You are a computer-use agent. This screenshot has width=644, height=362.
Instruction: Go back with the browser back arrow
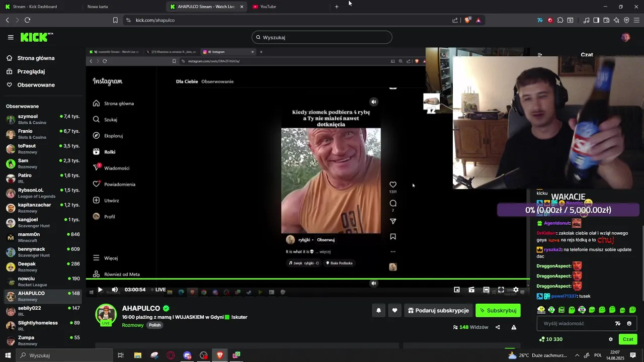coord(8,20)
